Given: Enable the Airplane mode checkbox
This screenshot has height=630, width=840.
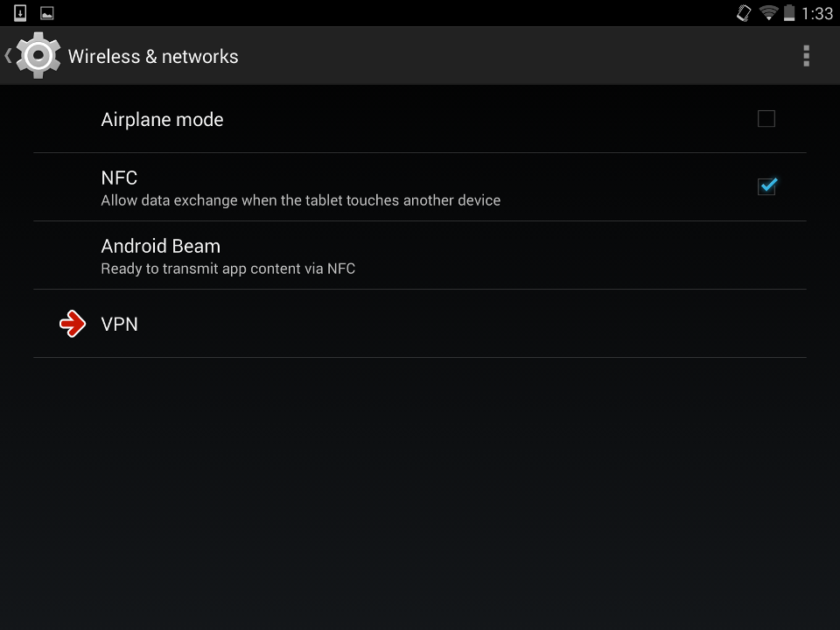Looking at the screenshot, I should (766, 119).
